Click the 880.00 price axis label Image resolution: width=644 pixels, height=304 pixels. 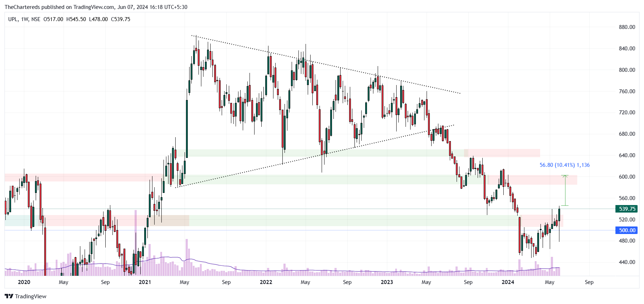627,27
